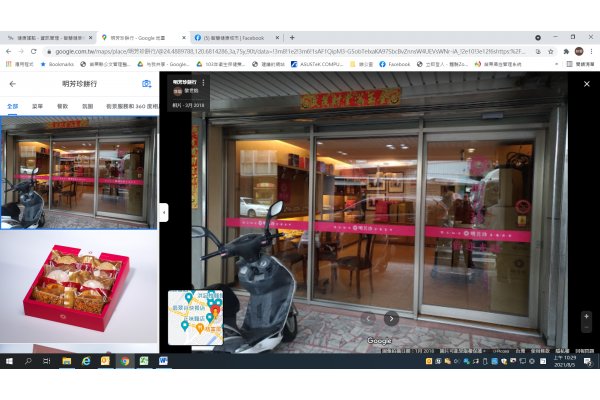Launch Internet Explorer from the taskbar
600x400 pixels.
pyautogui.click(x=86, y=361)
